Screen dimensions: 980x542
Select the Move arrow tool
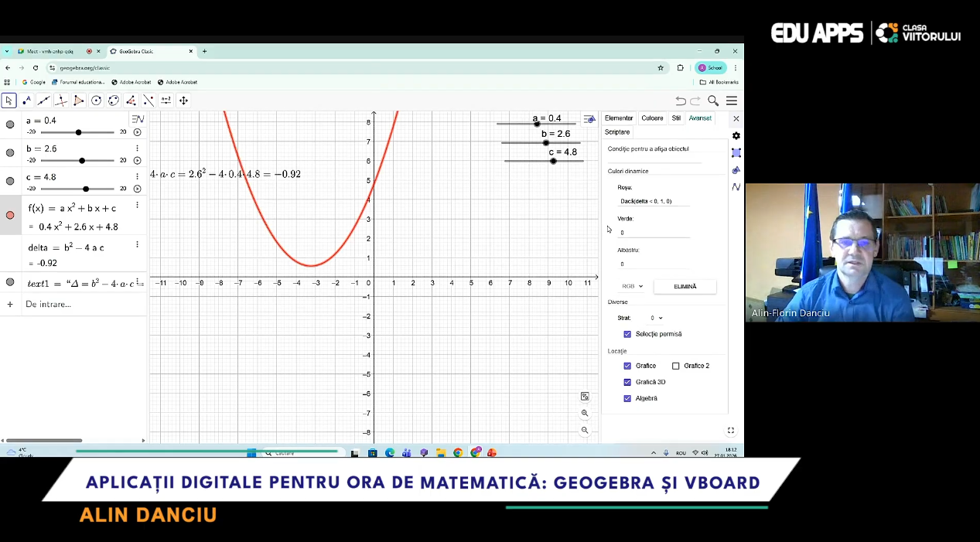tap(9, 101)
